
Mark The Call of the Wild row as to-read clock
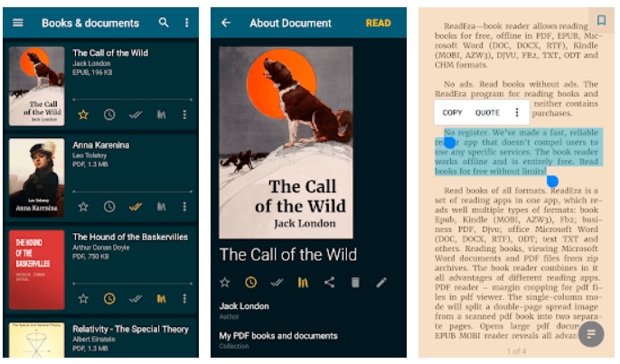point(109,115)
